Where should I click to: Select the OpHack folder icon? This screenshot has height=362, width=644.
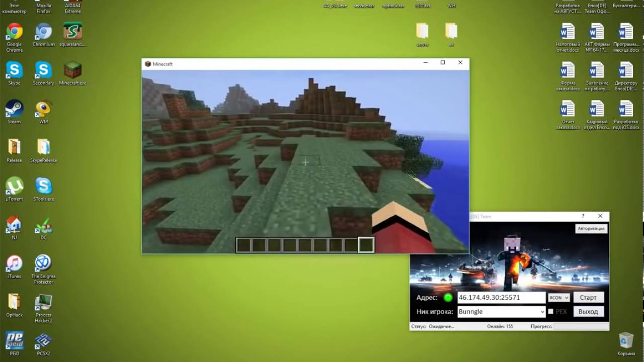14,306
